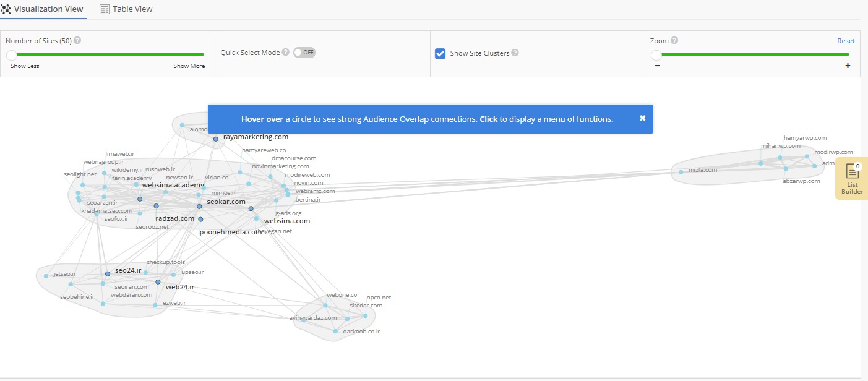Click the zoom in plus icon
The image size is (868, 381).
[848, 66]
